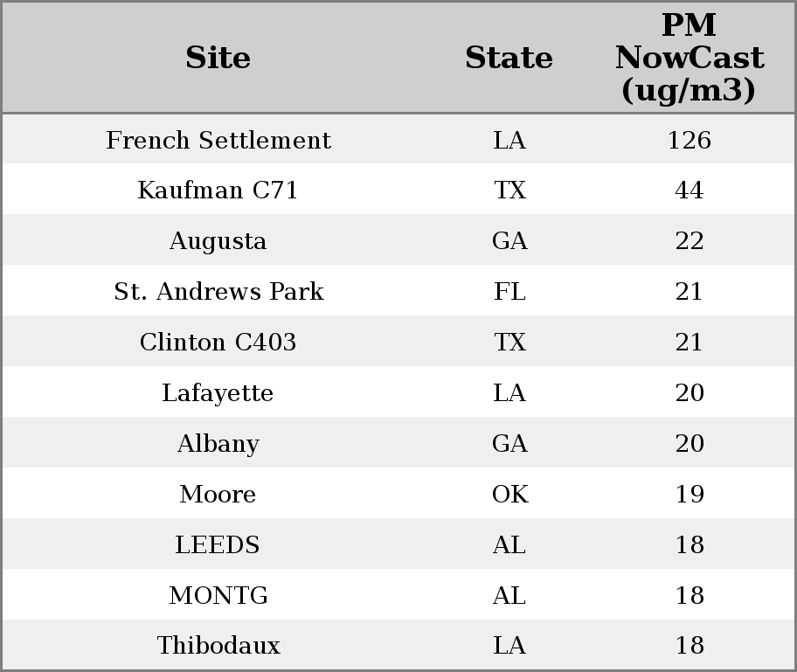Viewport: 797px width, 672px height.
Task: Click the Augusta site name
Action: 218,241
